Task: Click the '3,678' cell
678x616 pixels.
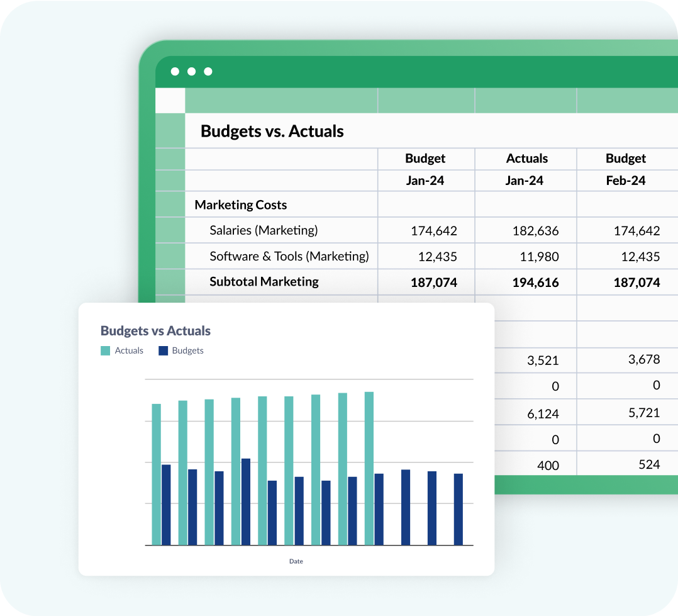Action: (627, 359)
